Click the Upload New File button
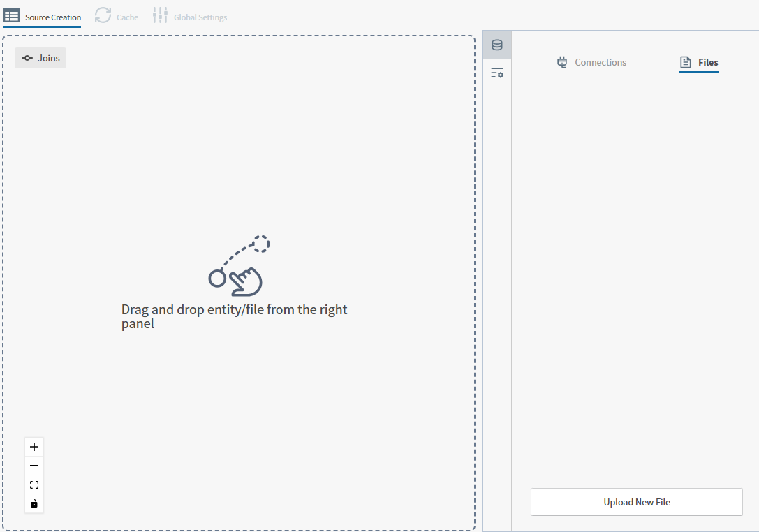Screen dimensions: 759x532 tap(636, 502)
